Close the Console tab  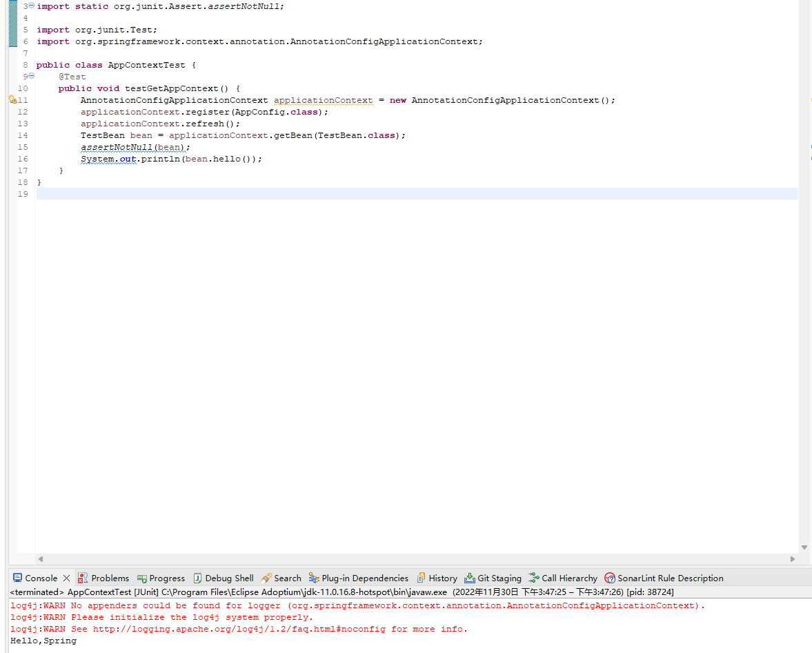[x=67, y=578]
